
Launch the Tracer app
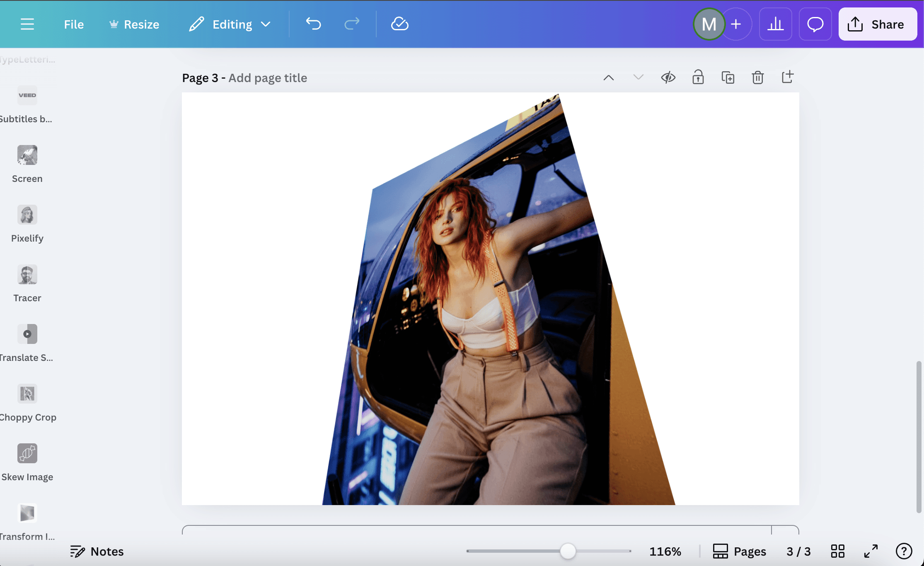tap(27, 275)
